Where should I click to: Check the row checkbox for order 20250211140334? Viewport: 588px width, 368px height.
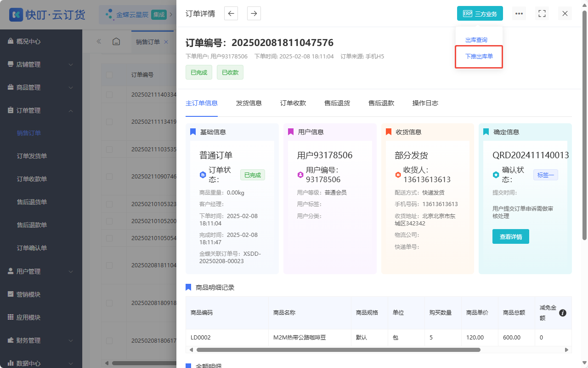pyautogui.click(x=109, y=94)
